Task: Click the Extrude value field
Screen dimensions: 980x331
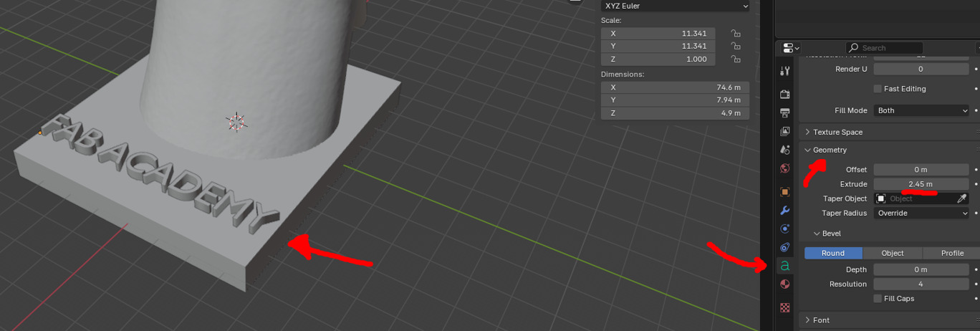Action: (x=921, y=184)
